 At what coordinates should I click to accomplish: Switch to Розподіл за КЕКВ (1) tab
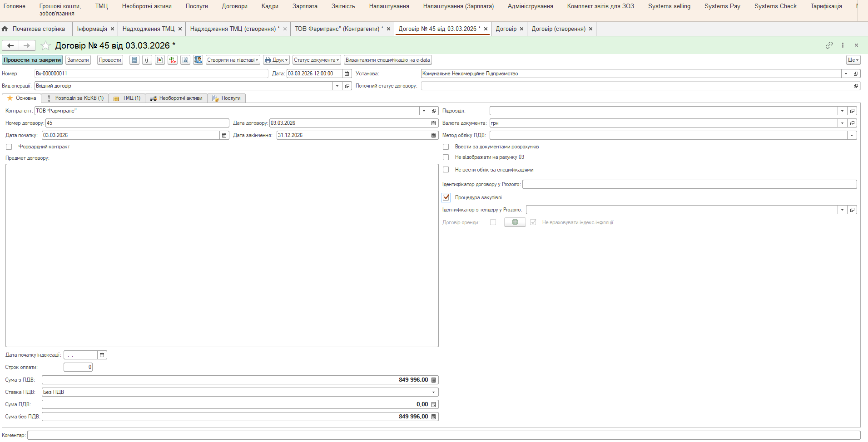click(75, 98)
